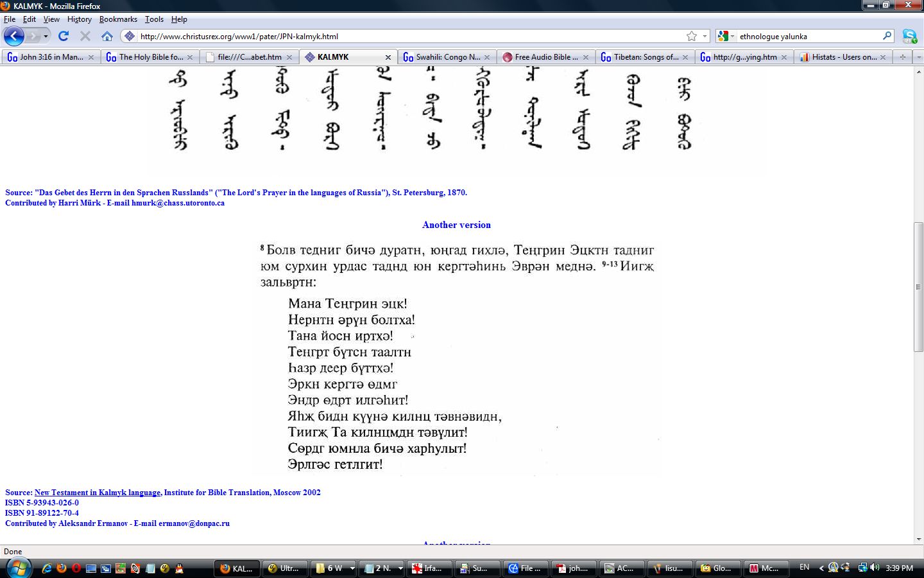Expand the 2 N. taskbar group dropdown
This screenshot has width=924, height=578.
point(400,568)
